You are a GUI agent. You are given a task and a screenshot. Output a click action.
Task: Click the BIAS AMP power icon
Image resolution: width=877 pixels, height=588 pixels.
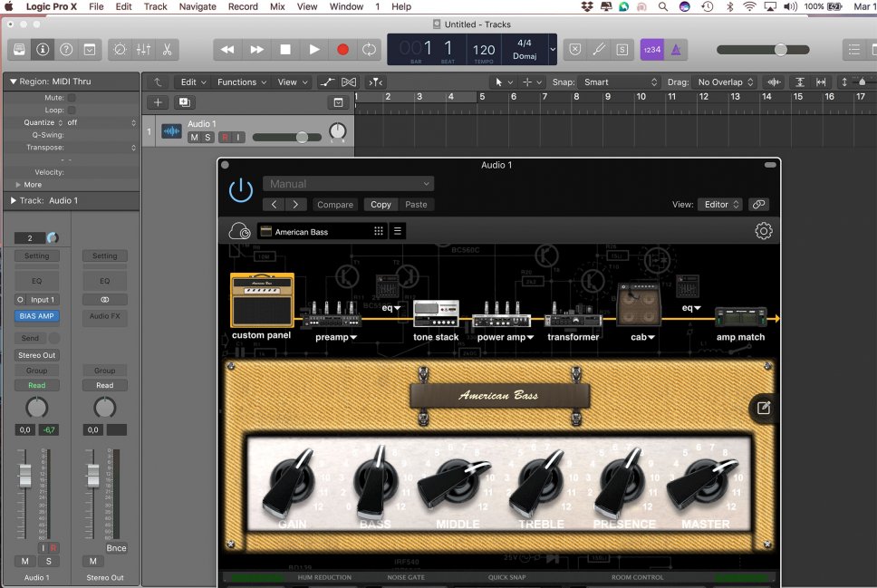tap(240, 191)
